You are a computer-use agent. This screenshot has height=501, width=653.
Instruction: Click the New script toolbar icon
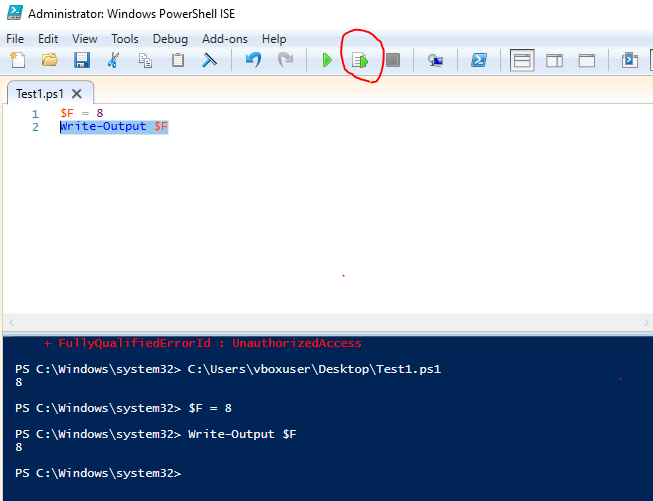click(x=17, y=60)
